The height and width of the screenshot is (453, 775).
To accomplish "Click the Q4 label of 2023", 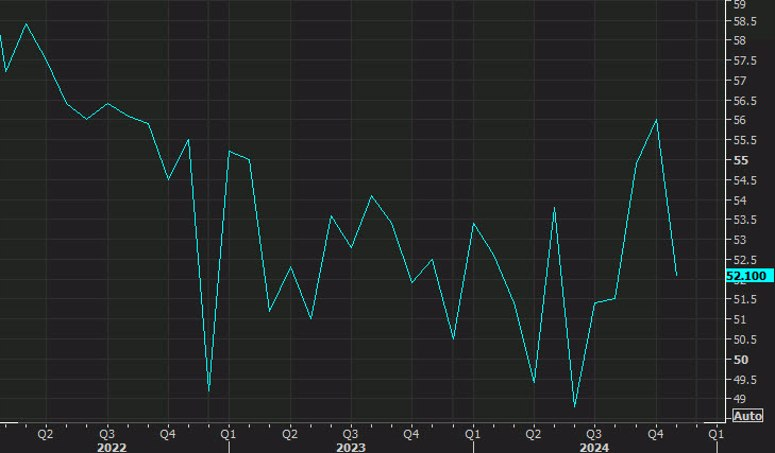I will tap(411, 434).
